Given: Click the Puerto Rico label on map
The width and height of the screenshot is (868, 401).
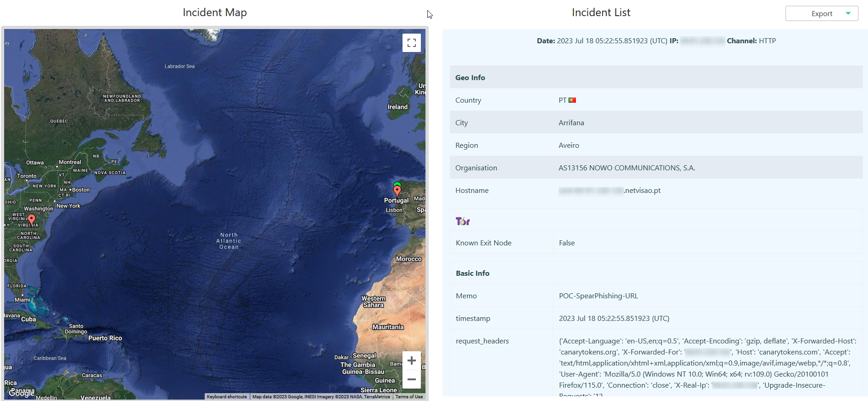Looking at the screenshot, I should coord(105,338).
